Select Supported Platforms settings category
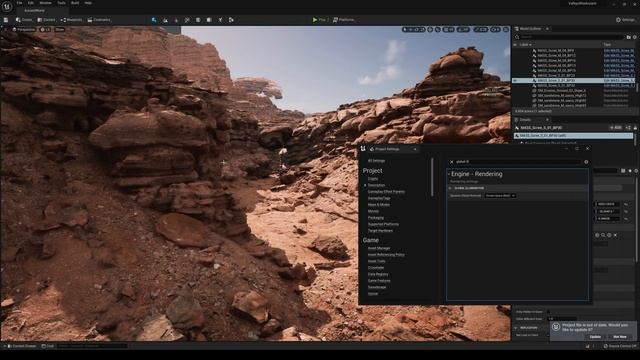 pos(383,224)
